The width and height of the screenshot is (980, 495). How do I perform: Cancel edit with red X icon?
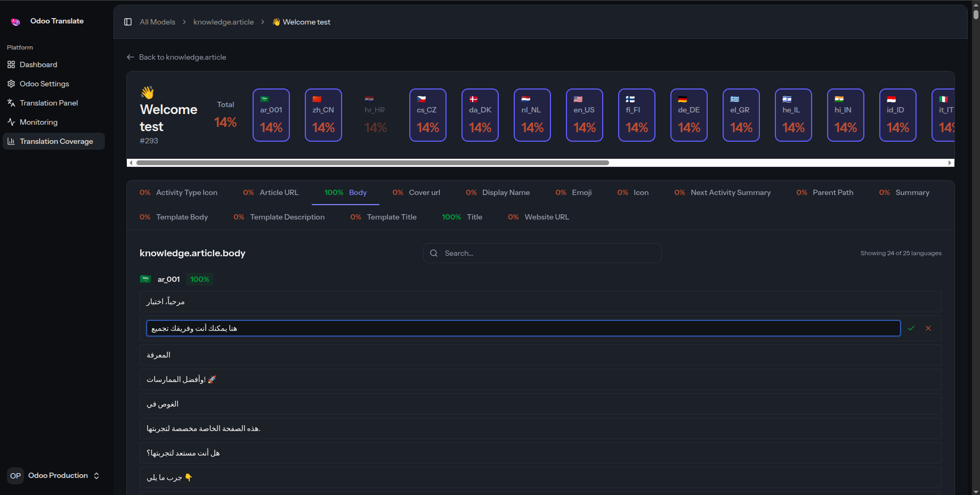tap(928, 328)
